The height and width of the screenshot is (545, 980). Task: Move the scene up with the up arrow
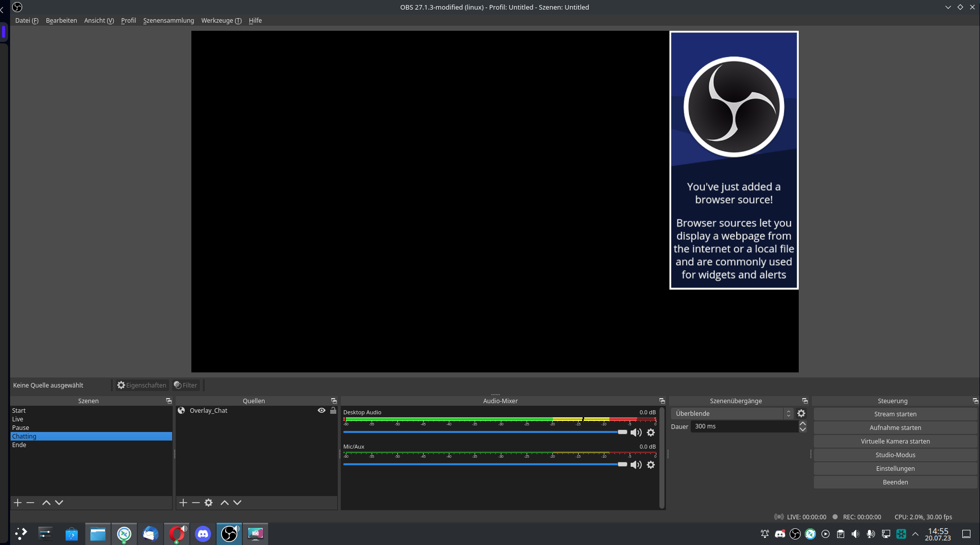[x=46, y=503]
